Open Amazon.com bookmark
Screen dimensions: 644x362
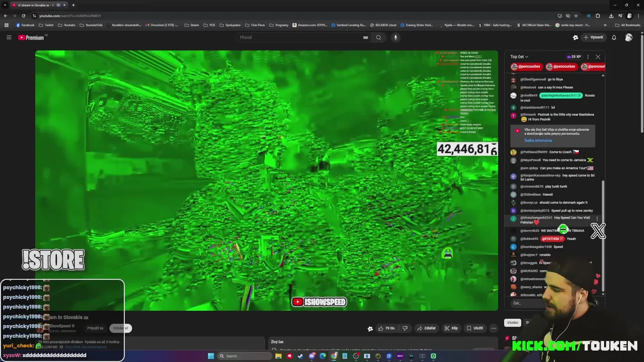tap(309, 25)
